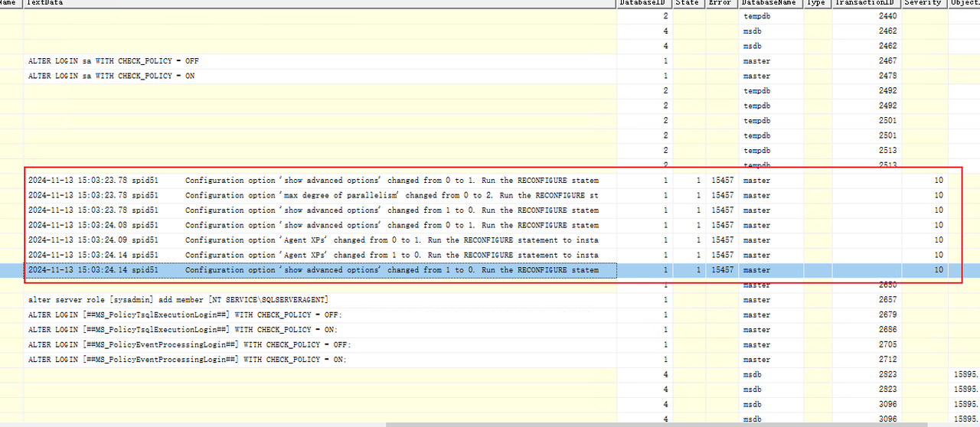Select the 'max degree of parallelism' configuration row
The image size is (980, 427).
(x=314, y=195)
